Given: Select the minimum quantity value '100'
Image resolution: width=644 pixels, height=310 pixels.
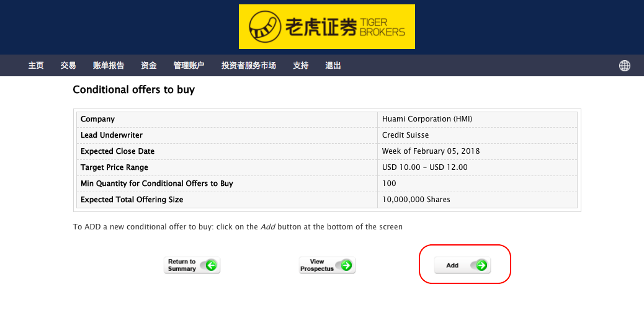Looking at the screenshot, I should [x=389, y=184].
